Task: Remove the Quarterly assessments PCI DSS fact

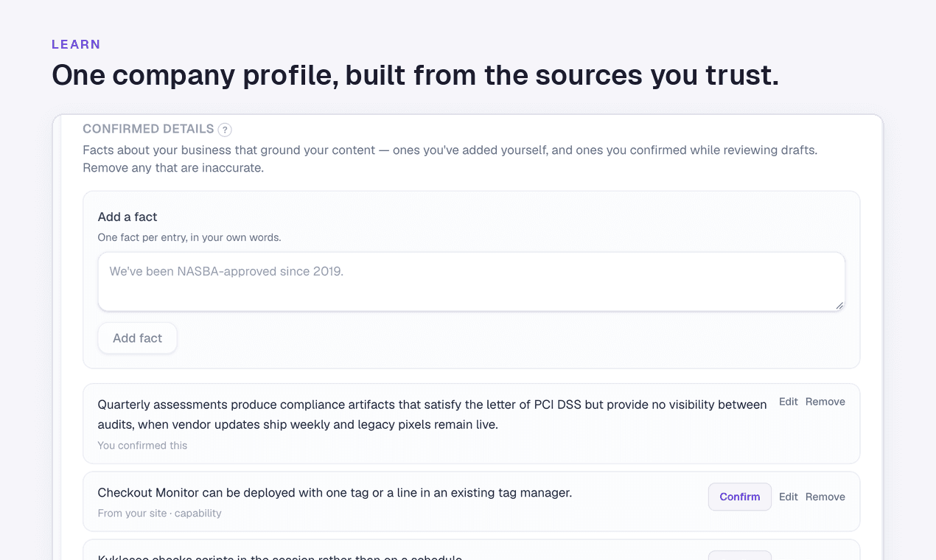Action: [x=825, y=402]
